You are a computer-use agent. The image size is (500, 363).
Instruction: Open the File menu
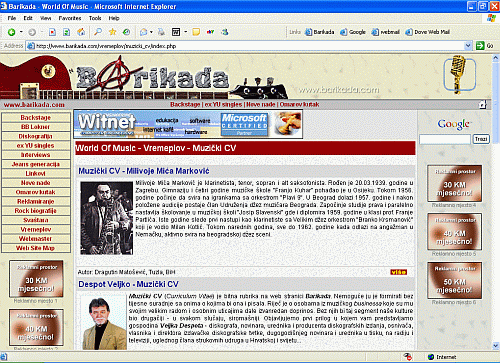pyautogui.click(x=12, y=18)
